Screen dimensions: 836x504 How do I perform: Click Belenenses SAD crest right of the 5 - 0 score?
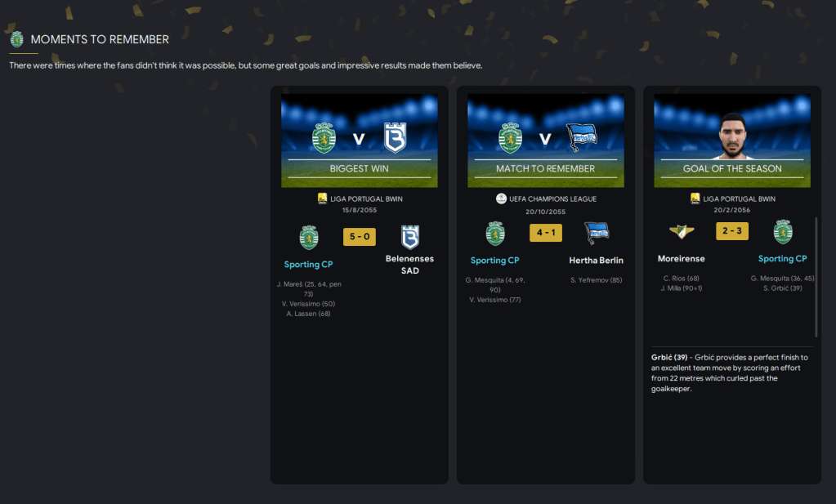[x=410, y=237]
